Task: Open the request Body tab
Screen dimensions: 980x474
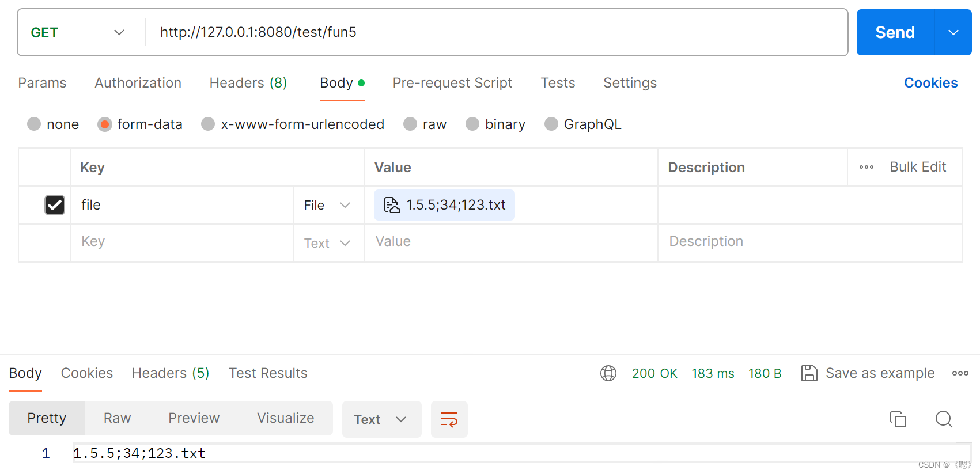Action: pos(342,83)
